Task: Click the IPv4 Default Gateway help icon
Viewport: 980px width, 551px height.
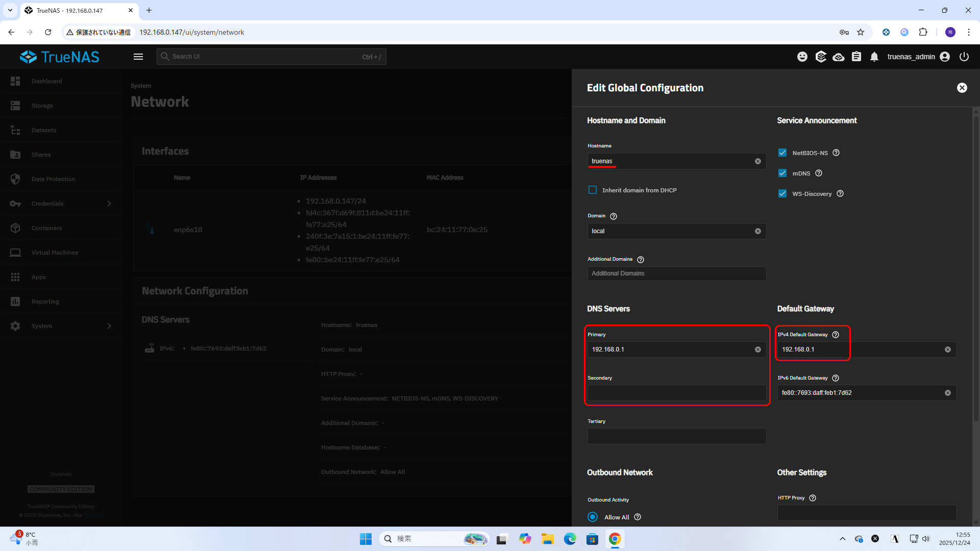Action: pos(836,335)
